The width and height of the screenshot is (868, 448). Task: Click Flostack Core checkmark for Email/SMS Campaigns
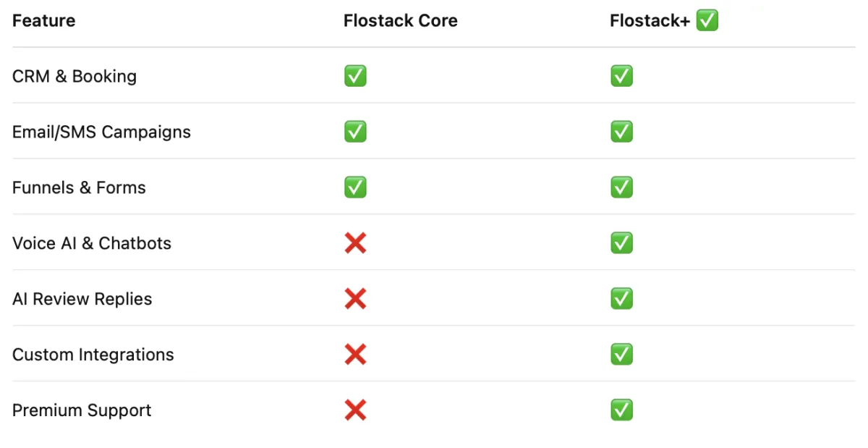coord(355,132)
